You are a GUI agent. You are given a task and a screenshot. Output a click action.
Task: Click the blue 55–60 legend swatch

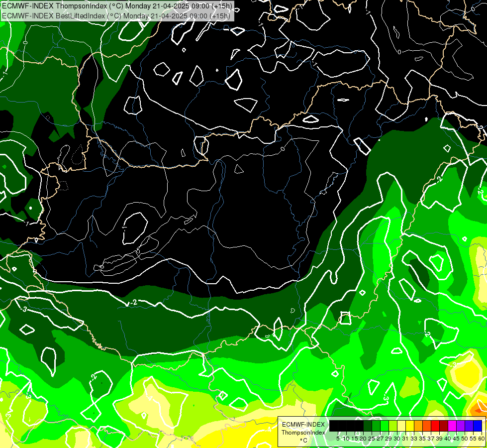coord(478,426)
